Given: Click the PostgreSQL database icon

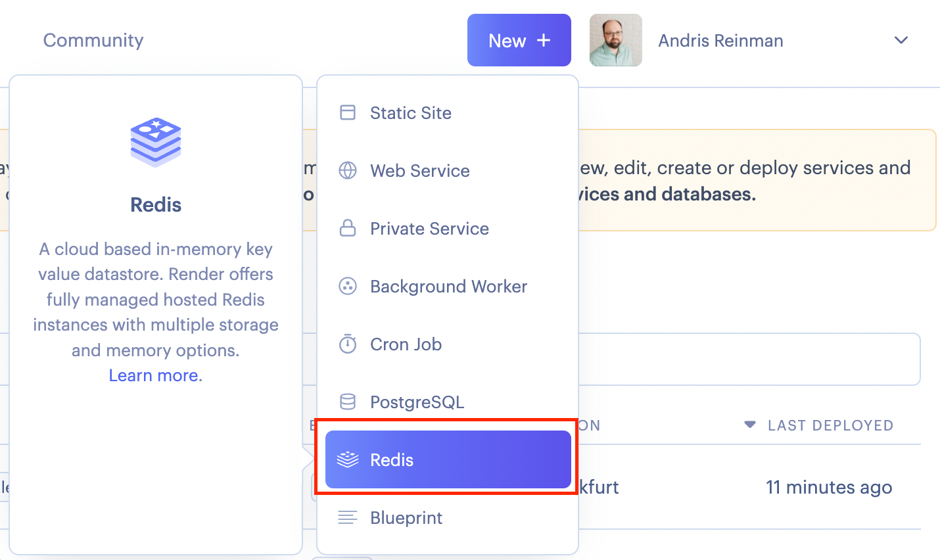Looking at the screenshot, I should pyautogui.click(x=347, y=402).
